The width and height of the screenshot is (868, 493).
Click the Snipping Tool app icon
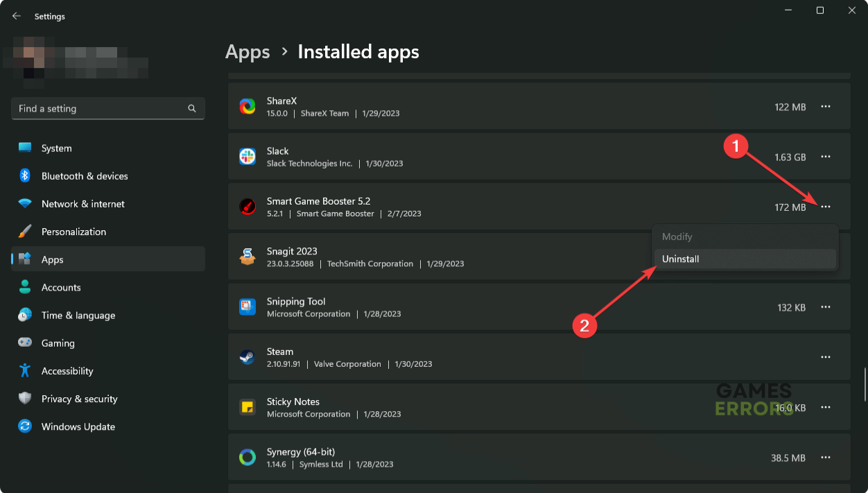click(x=248, y=307)
